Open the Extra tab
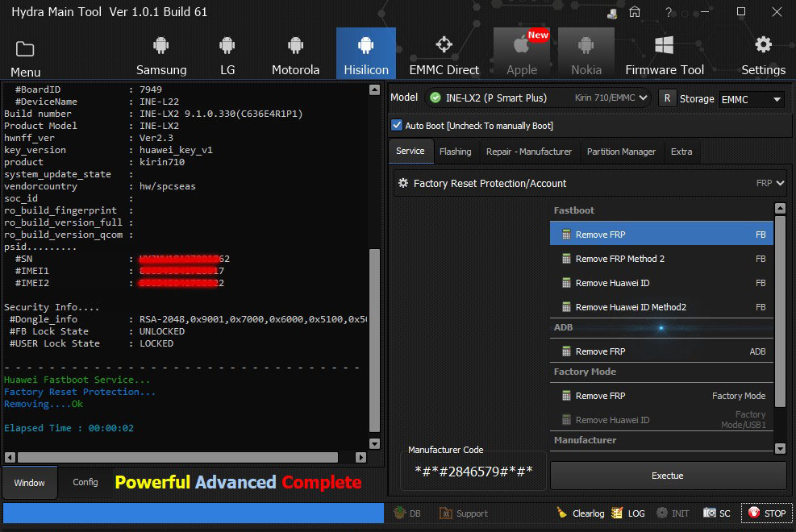Screen dimensions: 796x532 681,152
